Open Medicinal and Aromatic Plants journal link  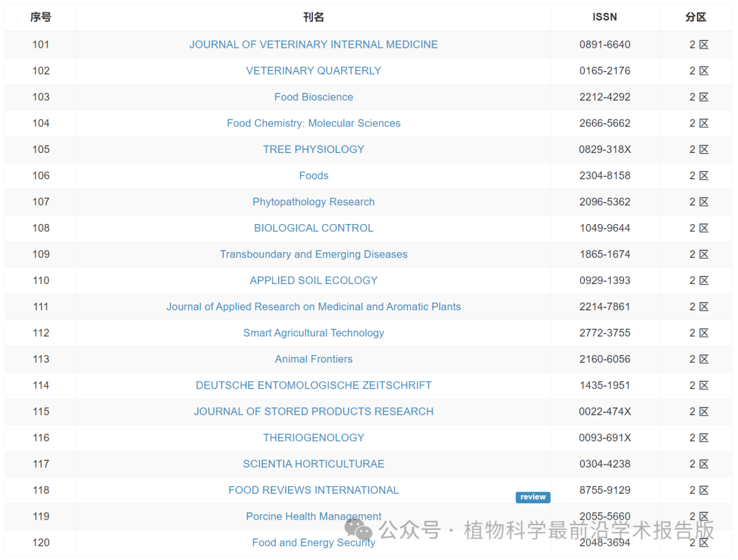tap(314, 307)
